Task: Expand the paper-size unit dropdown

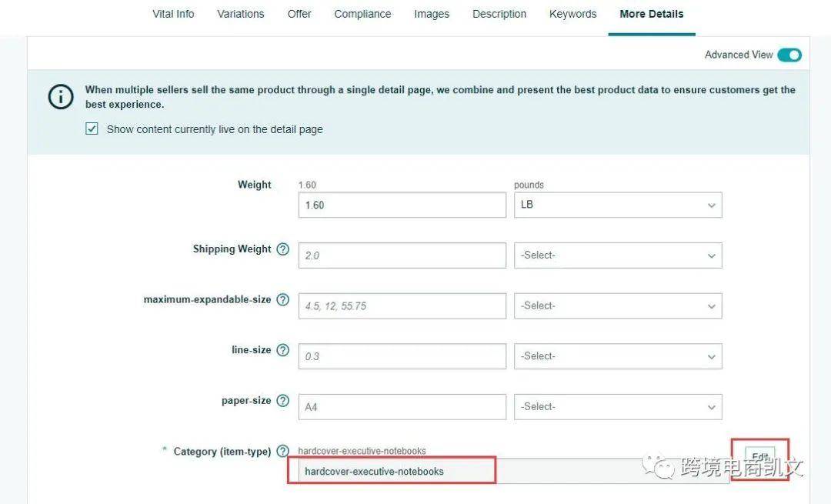Action: coord(617,407)
